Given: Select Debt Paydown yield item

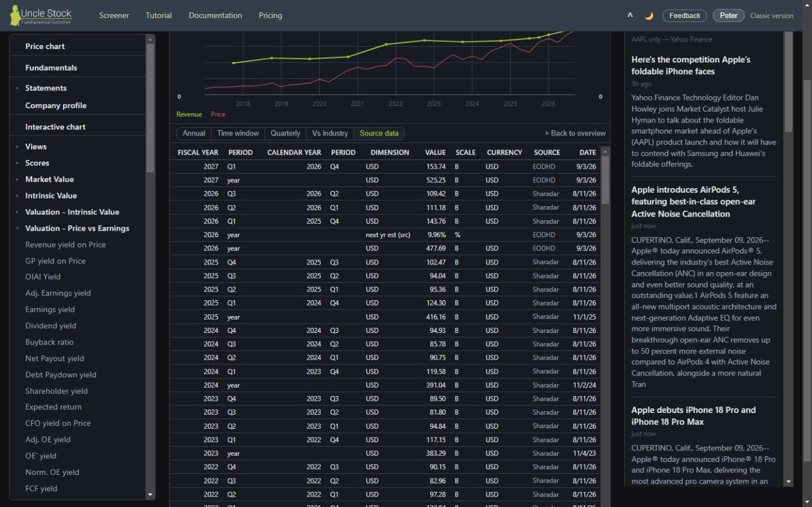Looking at the screenshot, I should tap(61, 375).
